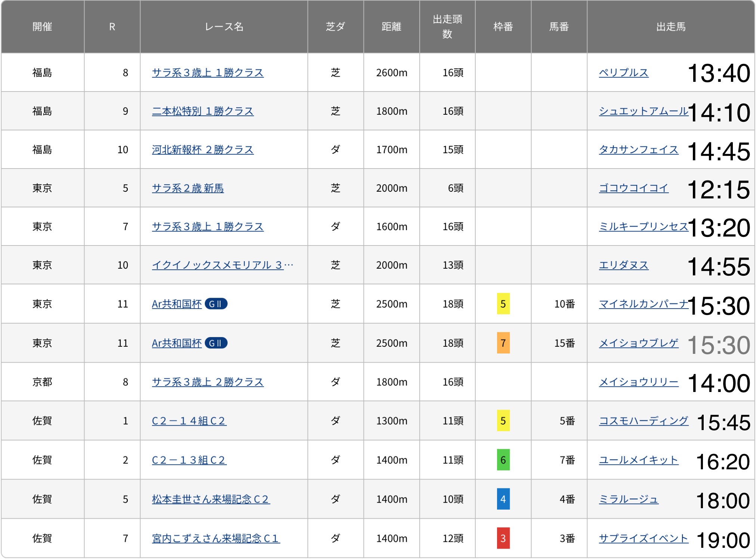Open race link 河北新報杯 2勝クラス
The width and height of the screenshot is (756, 559).
coord(203,149)
